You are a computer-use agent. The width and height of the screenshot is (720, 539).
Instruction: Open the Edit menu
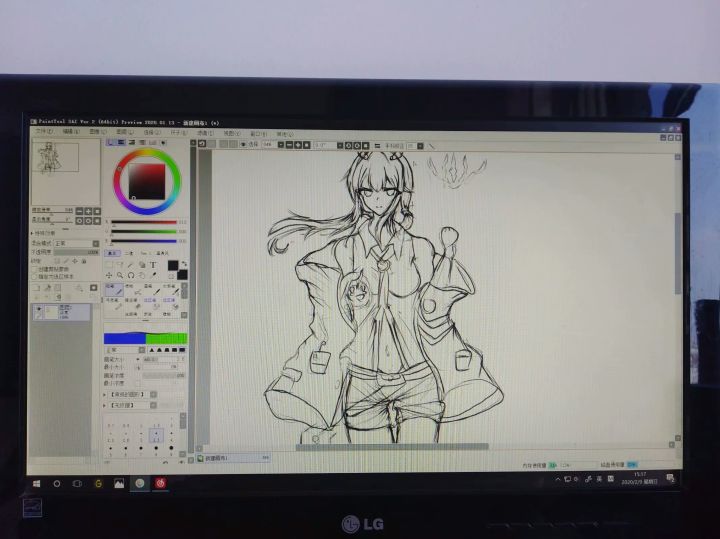coord(71,131)
